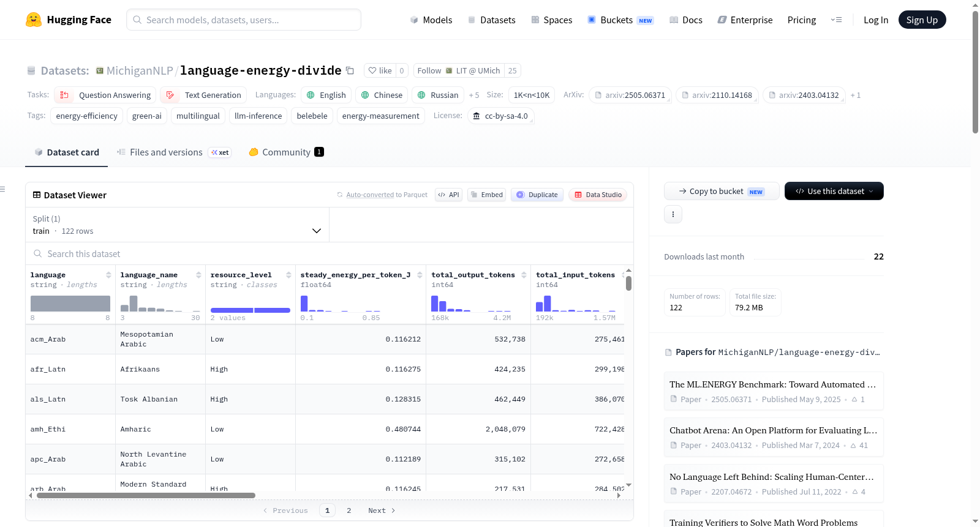The height and width of the screenshot is (527, 980).
Task: Click the Search this dataset field
Action: point(330,254)
